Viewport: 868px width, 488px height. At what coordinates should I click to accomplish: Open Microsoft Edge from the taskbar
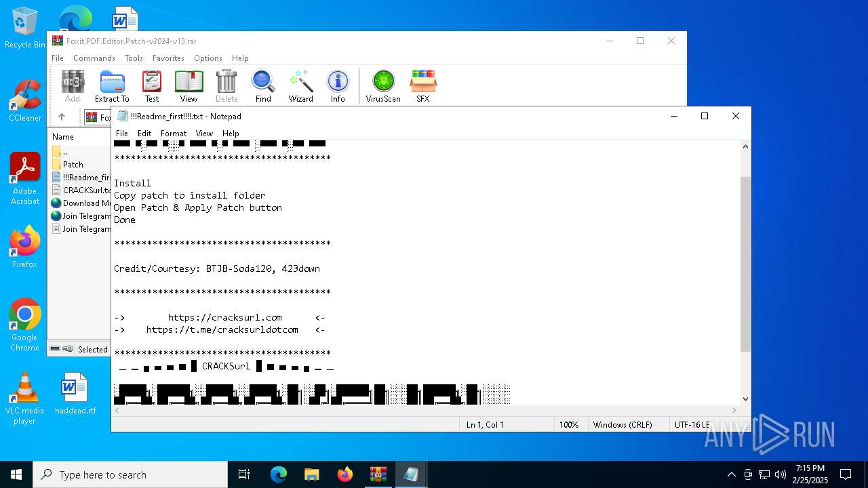[279, 474]
